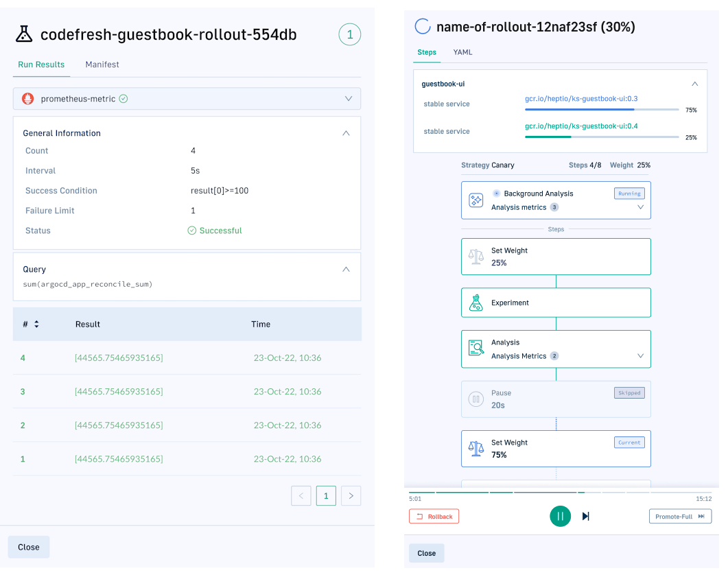Open the prometheus-metric dropdown

click(x=348, y=99)
